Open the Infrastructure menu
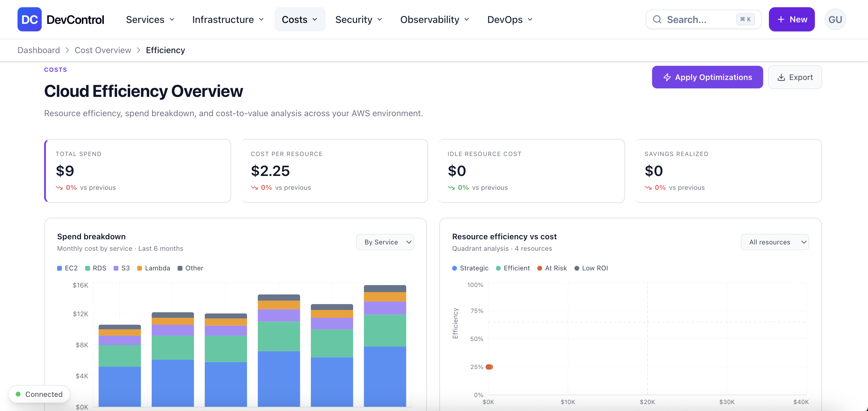The width and height of the screenshot is (868, 411). (228, 20)
